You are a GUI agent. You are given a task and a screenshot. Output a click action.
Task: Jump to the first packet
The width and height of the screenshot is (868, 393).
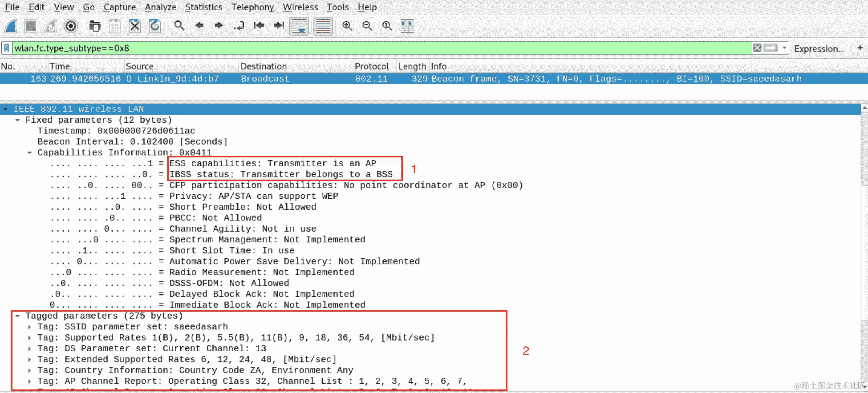pos(259,26)
